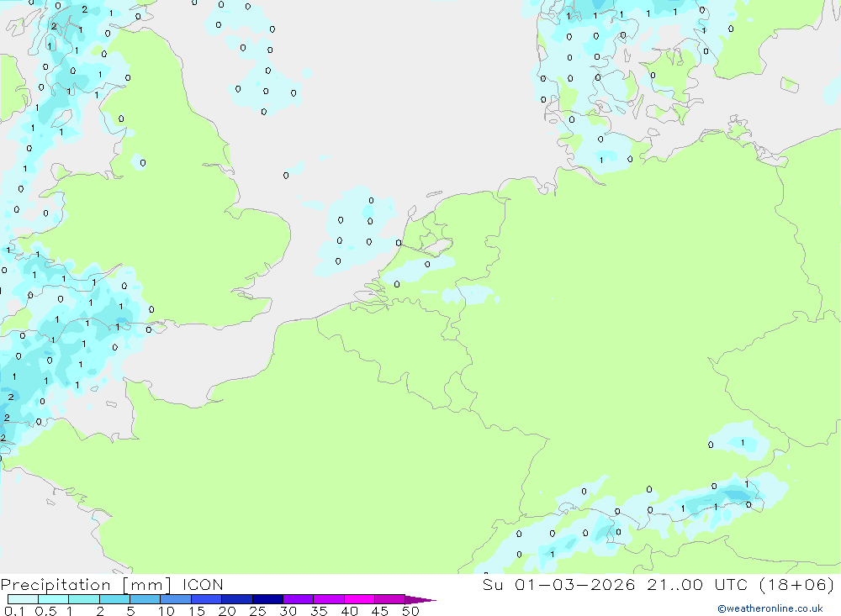Select the 30–35 mm purple legend swatch
Screen dimensions: 841x616
pyautogui.click(x=299, y=599)
